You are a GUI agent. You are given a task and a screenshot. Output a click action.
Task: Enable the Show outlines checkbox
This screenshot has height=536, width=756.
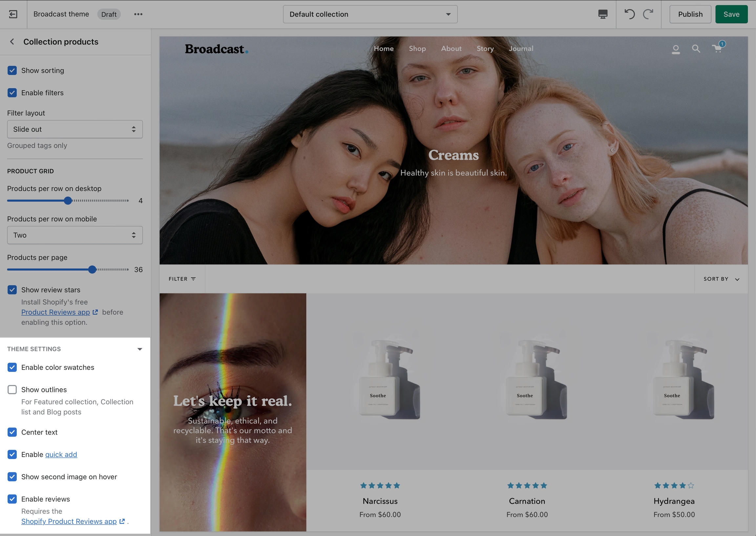point(12,390)
